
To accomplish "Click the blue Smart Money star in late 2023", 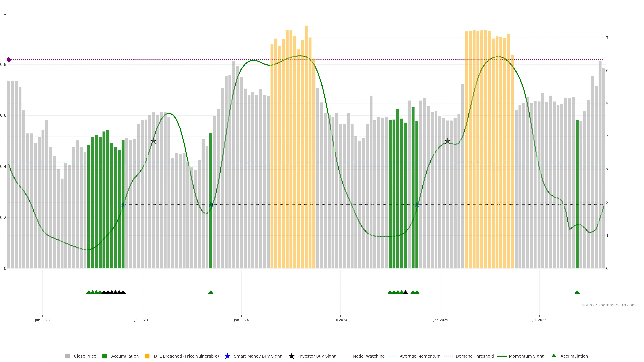I will [x=211, y=205].
